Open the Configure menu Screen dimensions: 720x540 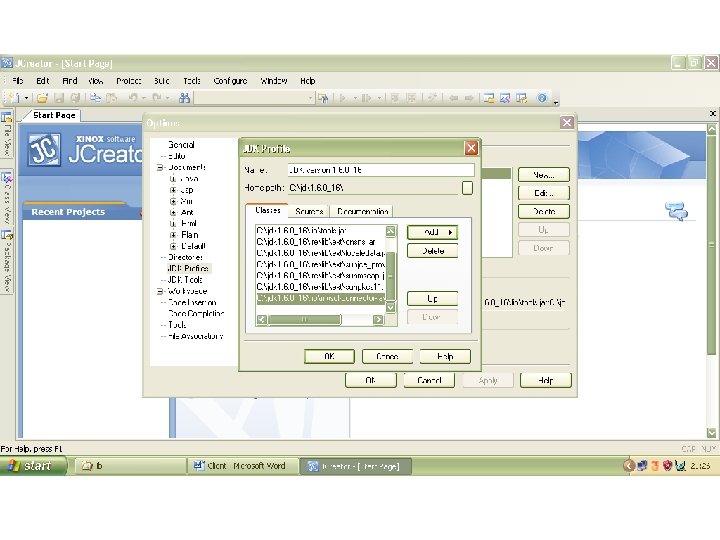[230, 81]
